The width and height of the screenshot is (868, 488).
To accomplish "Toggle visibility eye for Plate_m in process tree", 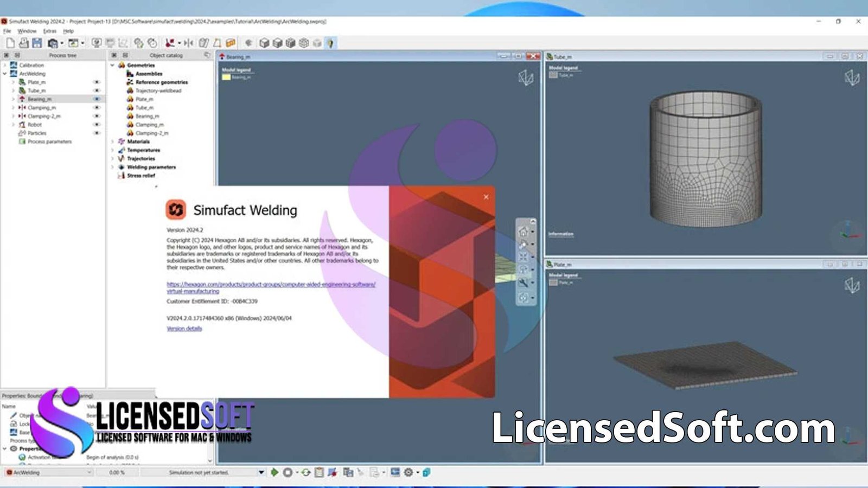I will pos(97,82).
